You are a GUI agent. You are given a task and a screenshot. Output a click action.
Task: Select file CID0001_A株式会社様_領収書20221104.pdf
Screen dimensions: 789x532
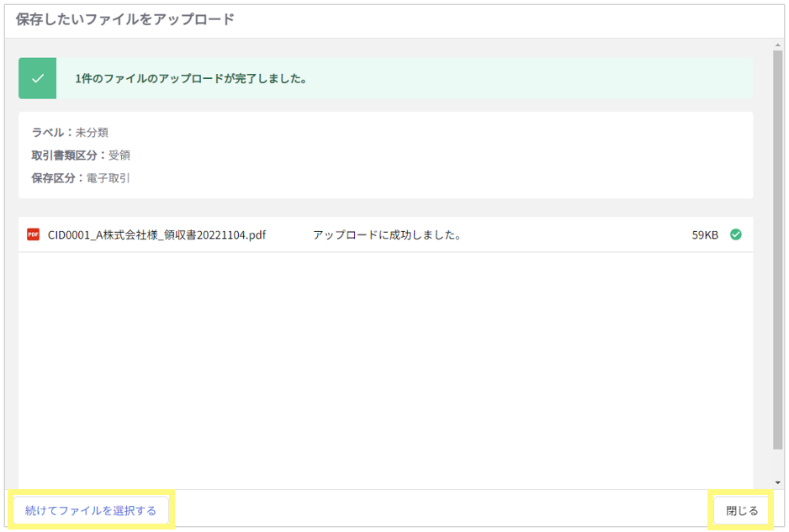click(156, 234)
